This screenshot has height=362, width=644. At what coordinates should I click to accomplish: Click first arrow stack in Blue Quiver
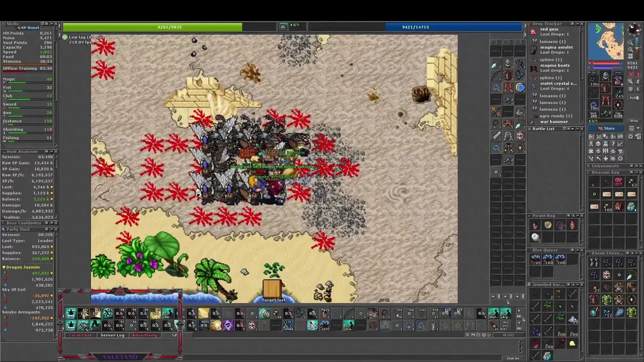[535, 259]
